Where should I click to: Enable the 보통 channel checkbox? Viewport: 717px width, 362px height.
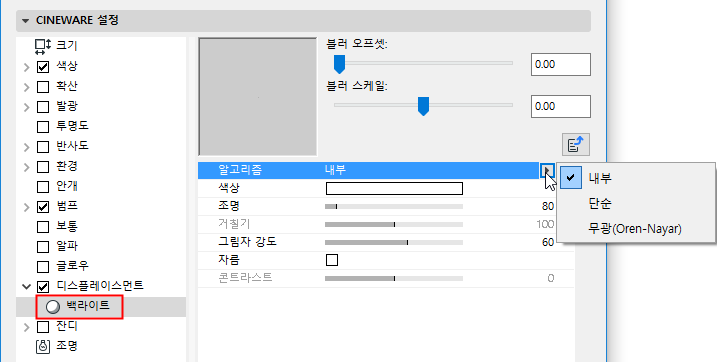(43, 227)
